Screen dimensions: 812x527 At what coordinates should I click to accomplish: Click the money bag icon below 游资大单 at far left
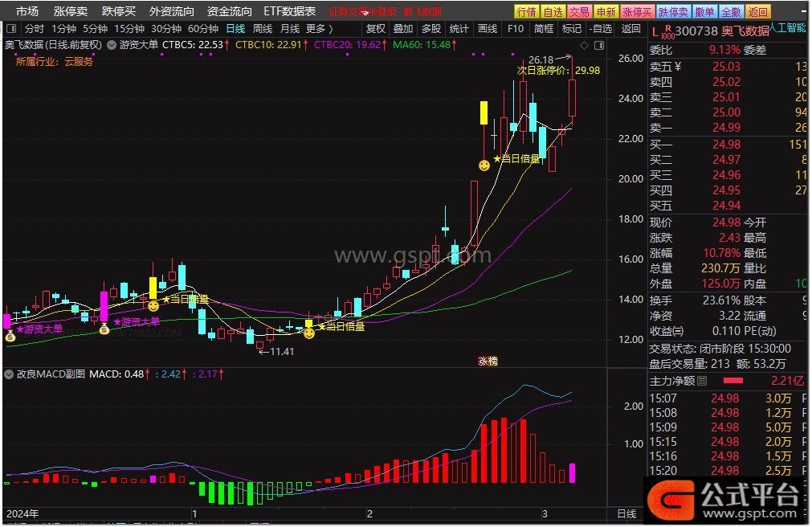point(10,337)
